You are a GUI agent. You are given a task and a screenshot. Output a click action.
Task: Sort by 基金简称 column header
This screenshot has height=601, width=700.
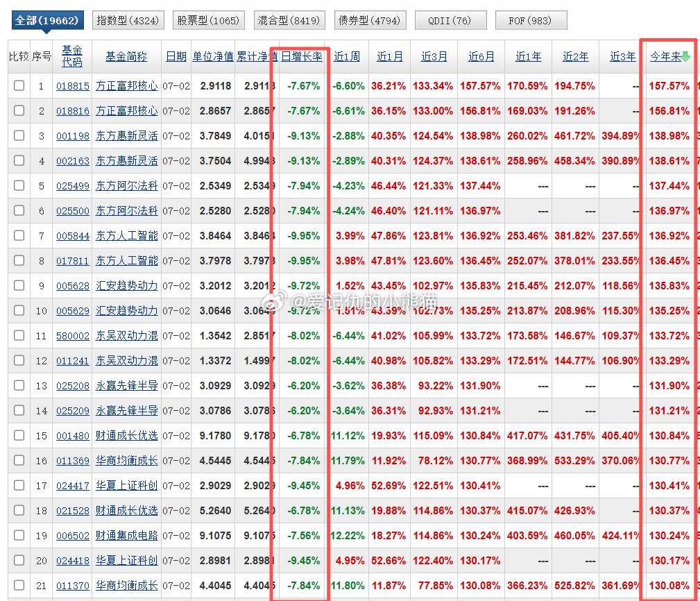click(126, 57)
